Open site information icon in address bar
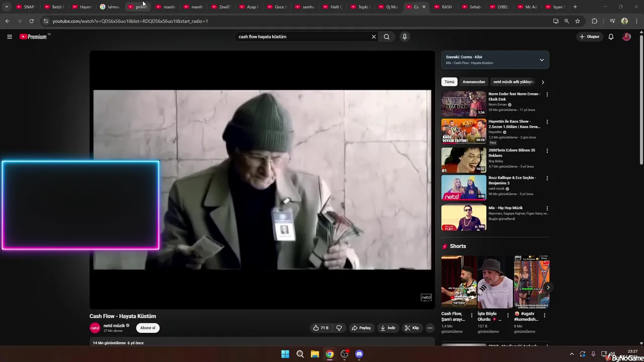Viewport: 644px width, 362px height. (x=46, y=21)
